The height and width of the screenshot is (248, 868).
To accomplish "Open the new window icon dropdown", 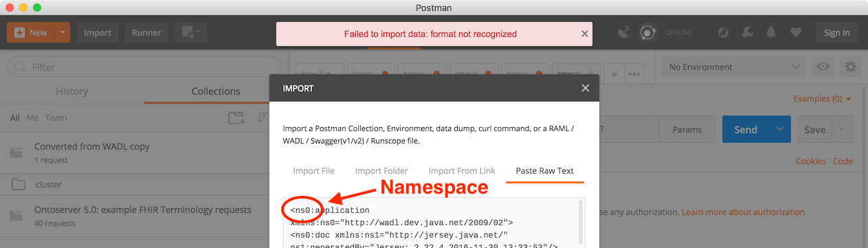I will [191, 32].
